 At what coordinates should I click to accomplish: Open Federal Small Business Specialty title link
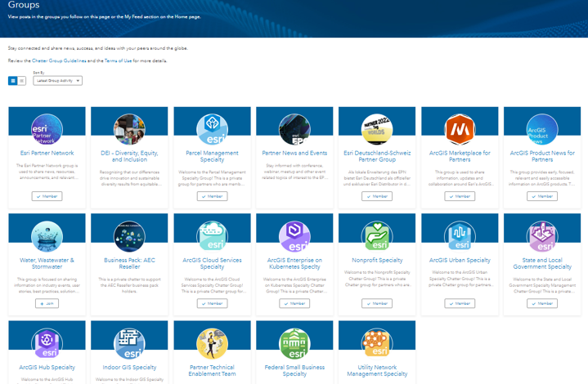tap(294, 370)
